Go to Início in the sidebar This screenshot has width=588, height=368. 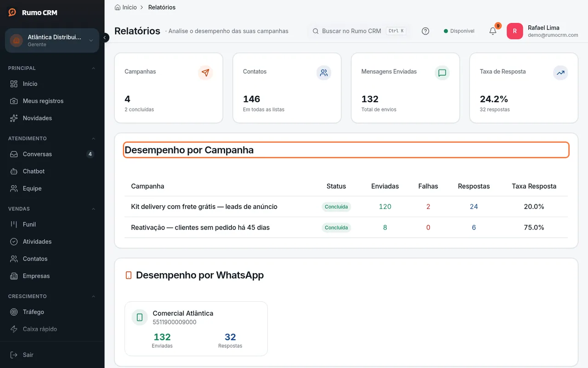pyautogui.click(x=52, y=84)
